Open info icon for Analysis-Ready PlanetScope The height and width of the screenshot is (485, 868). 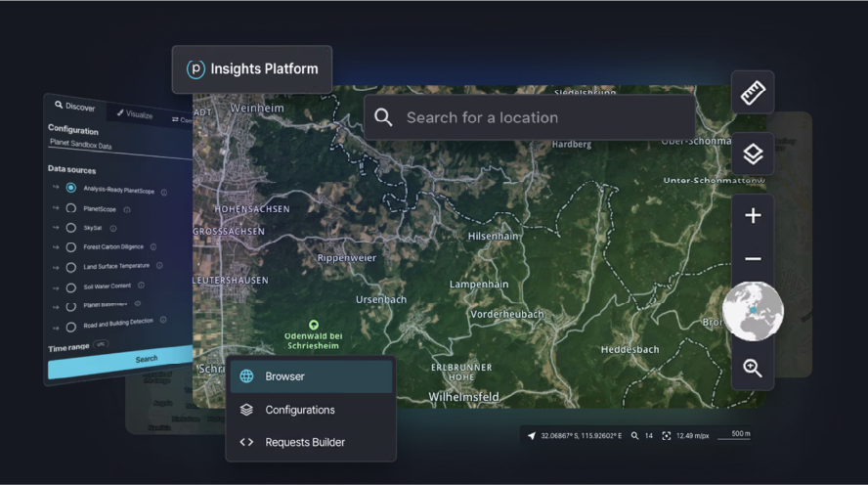pyautogui.click(x=164, y=193)
